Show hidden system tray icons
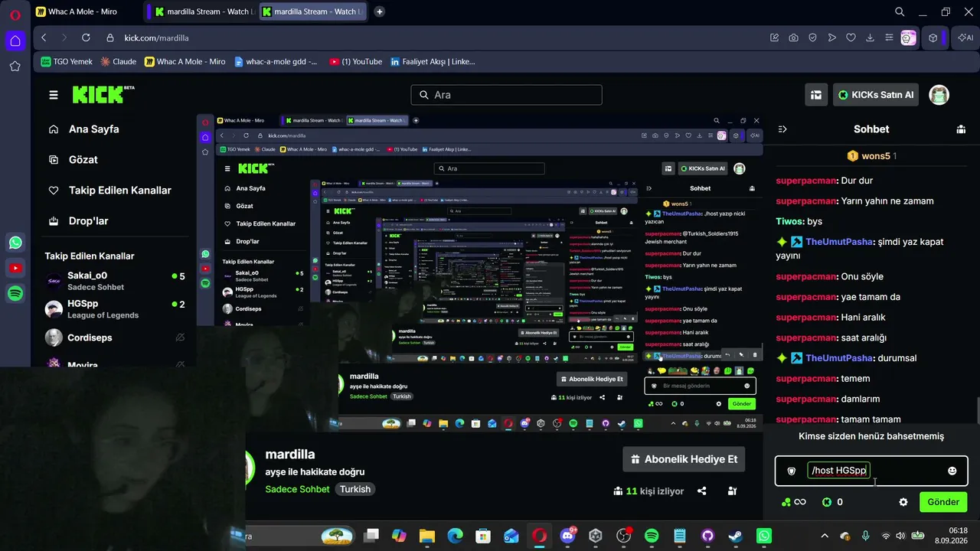Screen dimensions: 980x551 (x=825, y=536)
